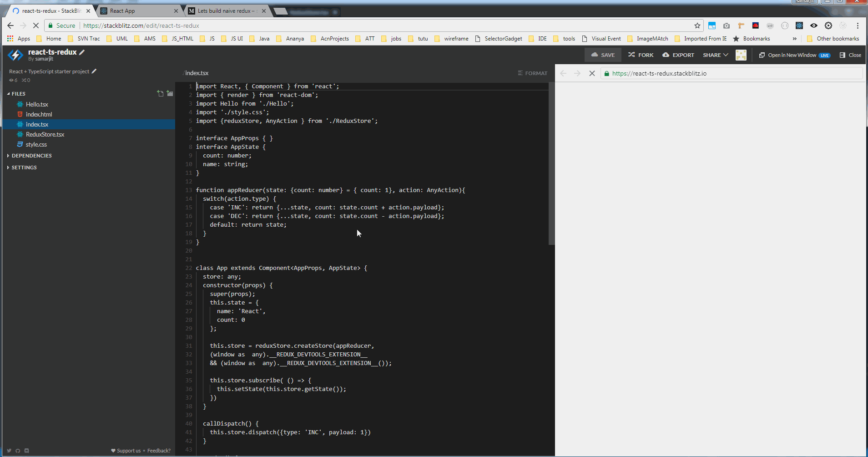The width and height of the screenshot is (868, 457).
Task: Open the index.html file
Action: [x=39, y=114]
